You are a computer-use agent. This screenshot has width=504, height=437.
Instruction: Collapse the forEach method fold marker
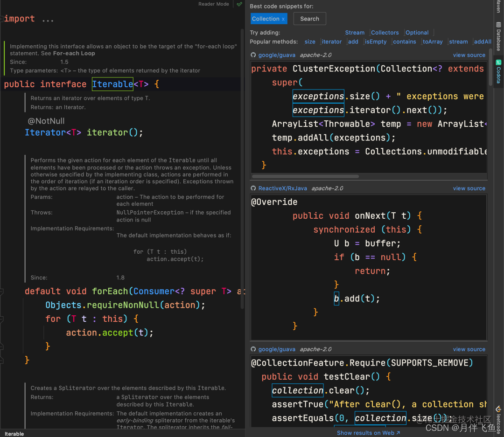(x=1, y=292)
